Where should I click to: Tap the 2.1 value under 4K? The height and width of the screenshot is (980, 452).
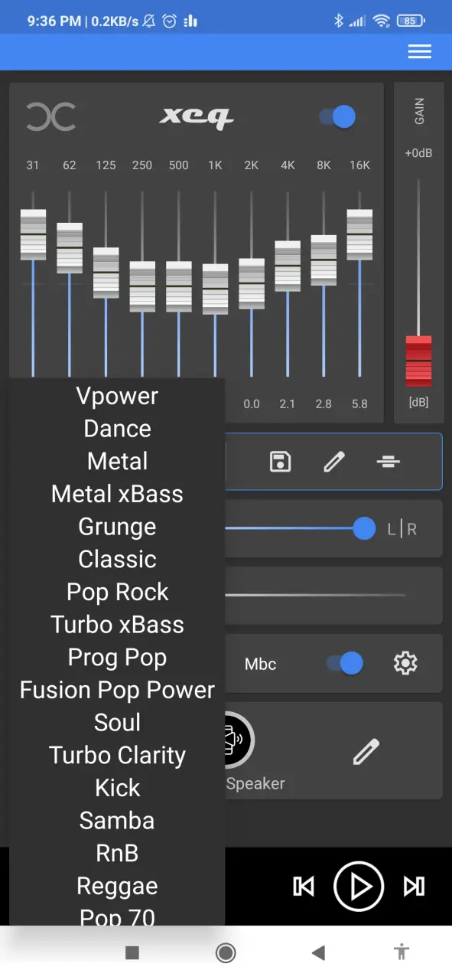pyautogui.click(x=288, y=404)
